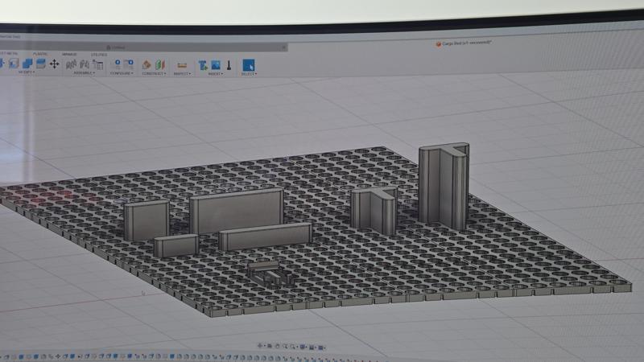Choose the Midplane icon in Construct
Screen dimensions: 644x362
(x=159, y=64)
